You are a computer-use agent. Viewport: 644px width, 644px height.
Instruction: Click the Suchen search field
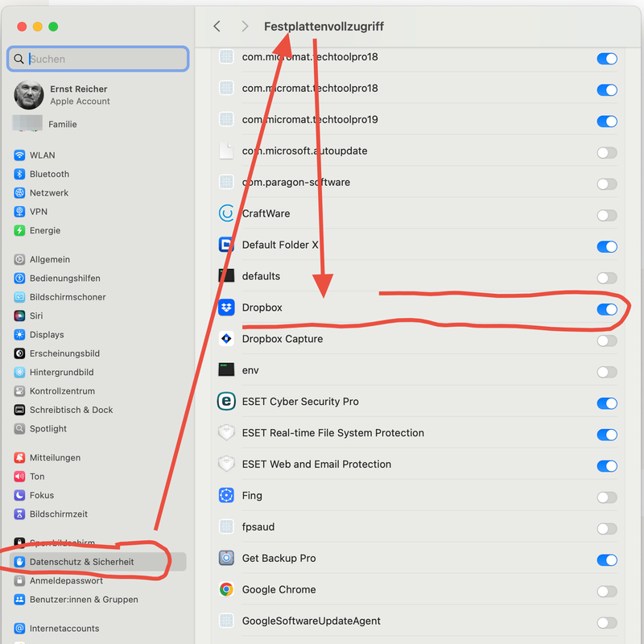(105, 59)
